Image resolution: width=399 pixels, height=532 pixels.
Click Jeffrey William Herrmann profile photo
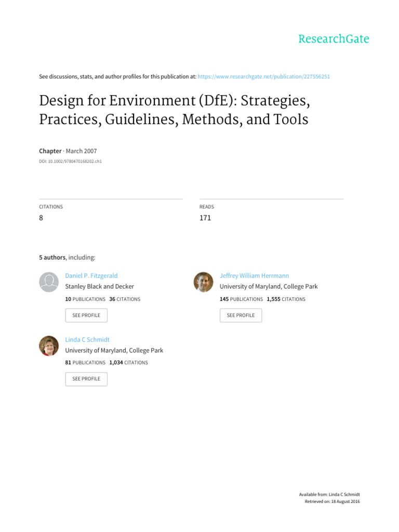point(203,282)
